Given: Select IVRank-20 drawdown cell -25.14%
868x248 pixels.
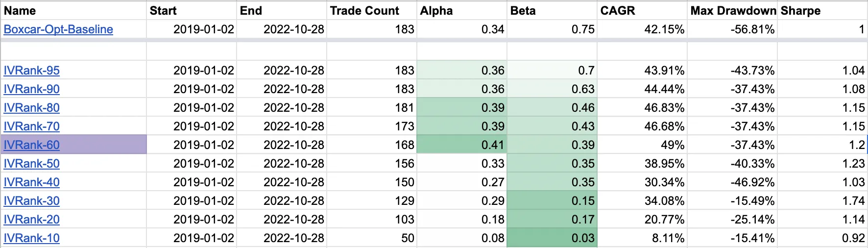Looking at the screenshot, I should pos(732,220).
